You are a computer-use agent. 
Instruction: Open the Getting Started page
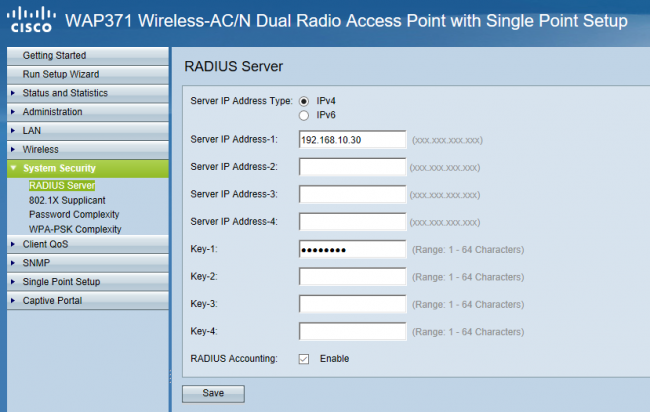click(x=88, y=56)
